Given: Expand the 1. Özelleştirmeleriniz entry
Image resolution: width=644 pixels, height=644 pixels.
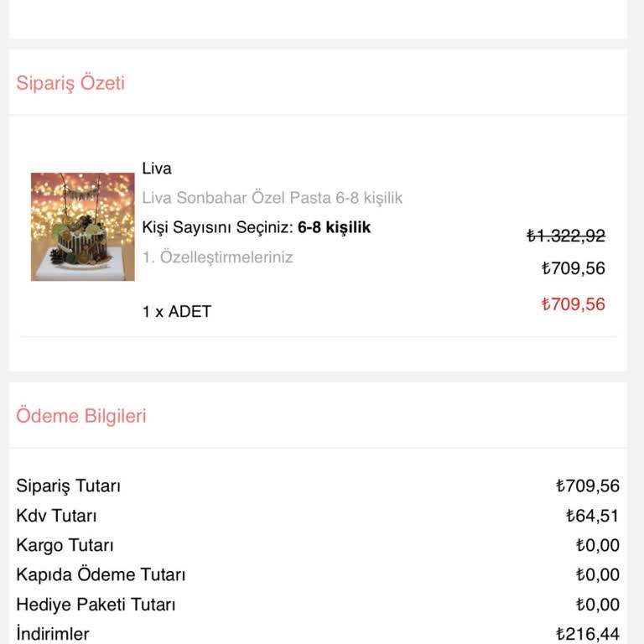Looking at the screenshot, I should pyautogui.click(x=217, y=257).
